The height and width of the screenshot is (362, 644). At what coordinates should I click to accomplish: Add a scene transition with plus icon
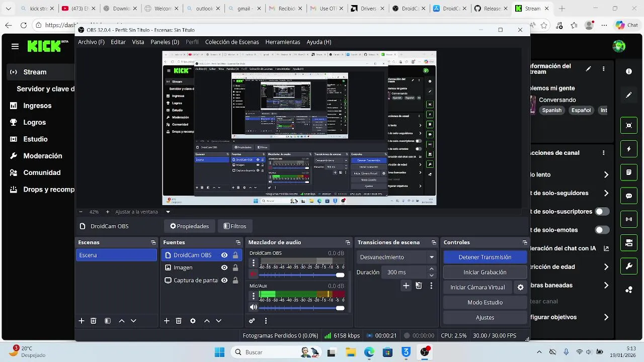click(406, 286)
